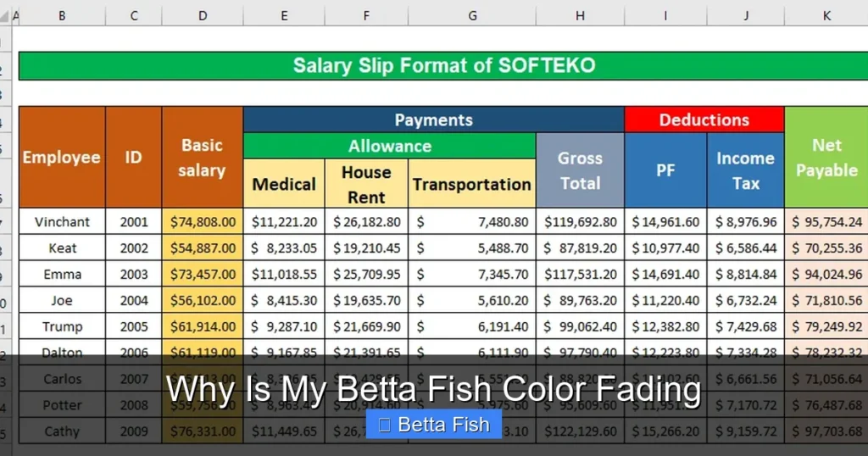Click the Transportation header cell
Screen dimensions: 868x456
click(x=472, y=184)
